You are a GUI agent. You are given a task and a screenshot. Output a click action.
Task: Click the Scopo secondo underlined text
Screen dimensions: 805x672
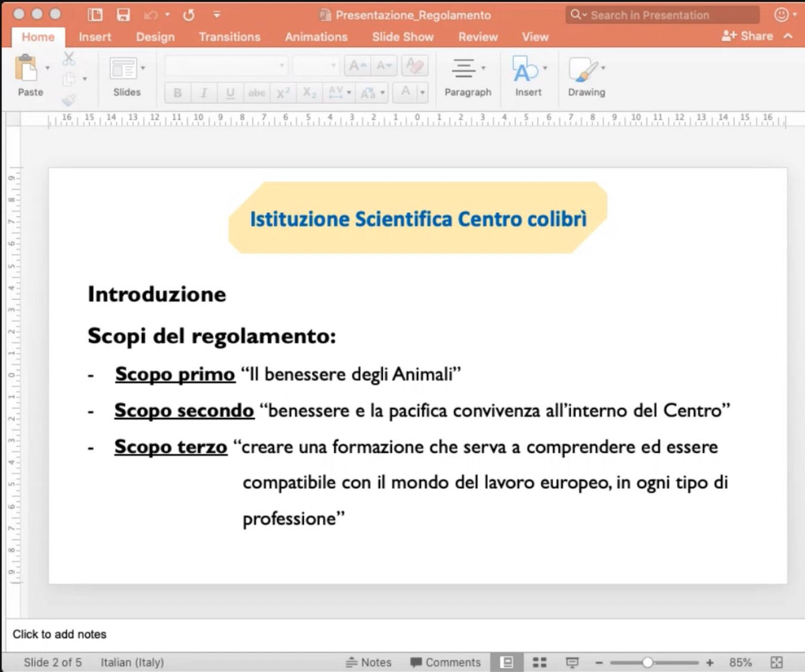(x=184, y=410)
